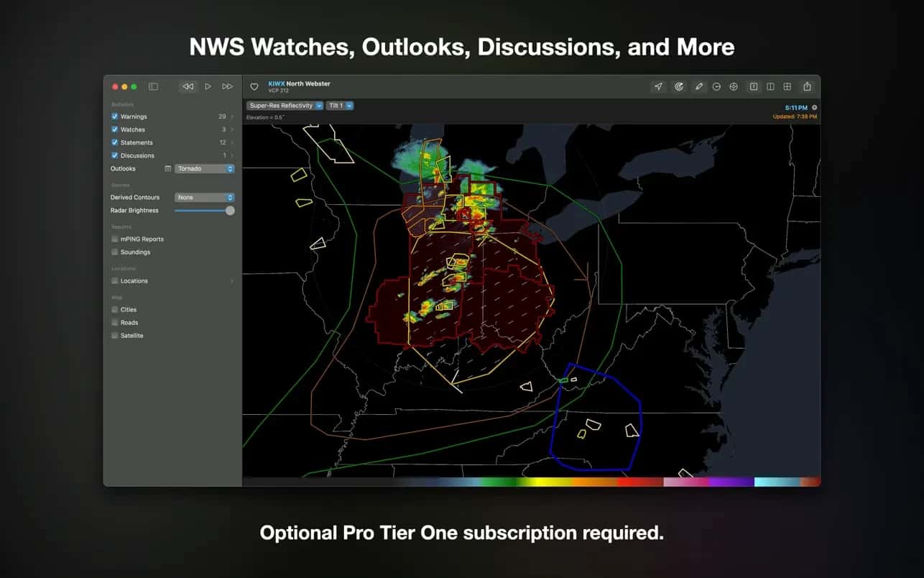924x578 pixels.
Task: Click the crosshair target icon
Action: 734,86
